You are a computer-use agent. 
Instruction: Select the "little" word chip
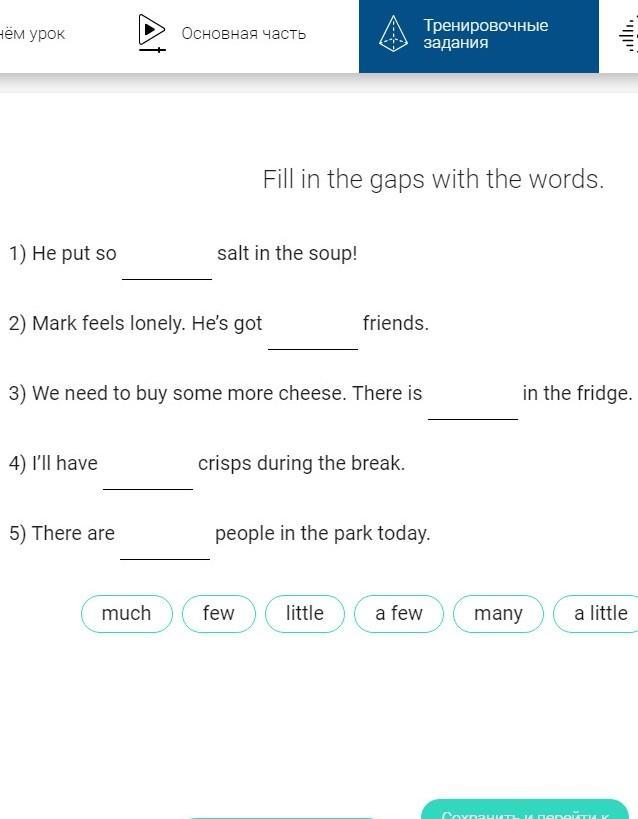pyautogui.click(x=305, y=614)
